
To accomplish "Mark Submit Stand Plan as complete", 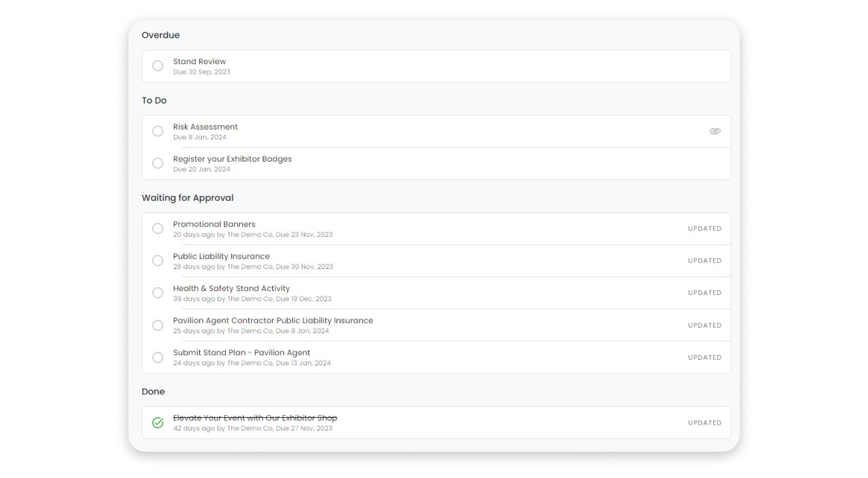I will [158, 357].
